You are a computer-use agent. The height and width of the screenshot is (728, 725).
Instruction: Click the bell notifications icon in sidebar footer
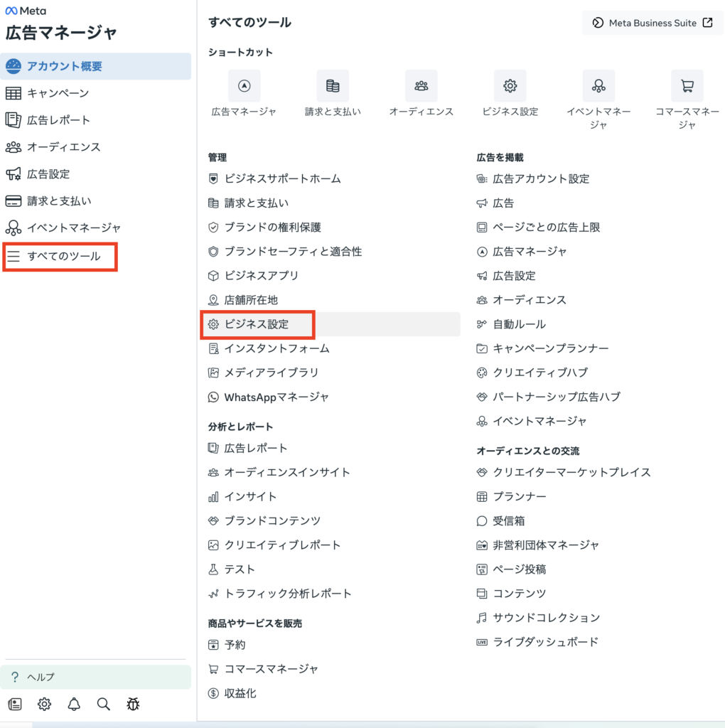[x=74, y=704]
